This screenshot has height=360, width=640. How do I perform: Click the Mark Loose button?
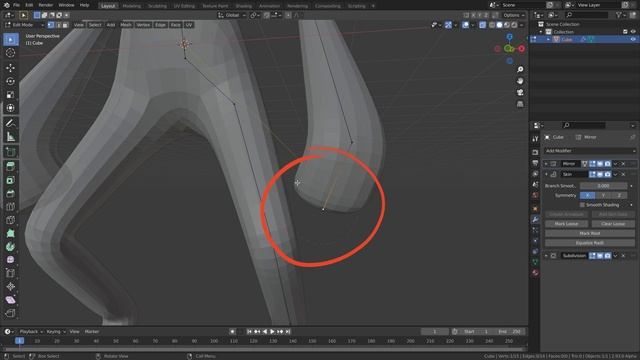click(567, 224)
